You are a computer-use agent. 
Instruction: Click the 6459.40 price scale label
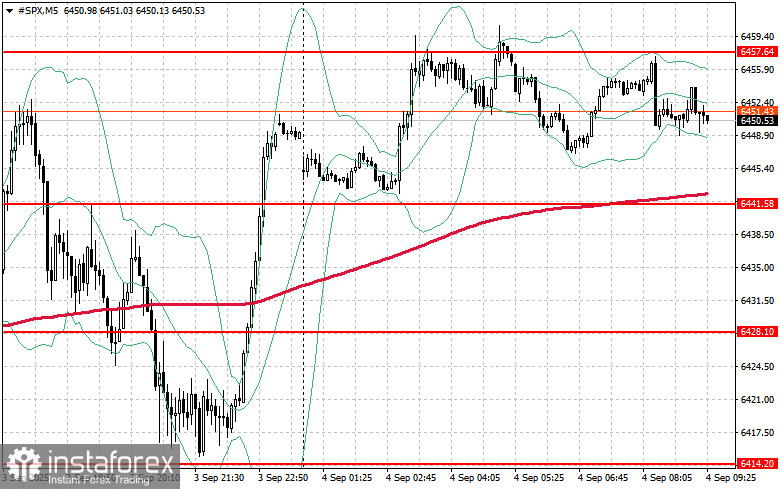coord(758,36)
